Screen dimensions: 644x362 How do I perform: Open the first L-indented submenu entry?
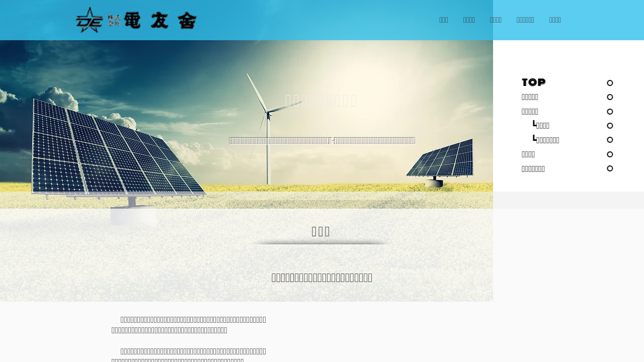click(x=542, y=126)
